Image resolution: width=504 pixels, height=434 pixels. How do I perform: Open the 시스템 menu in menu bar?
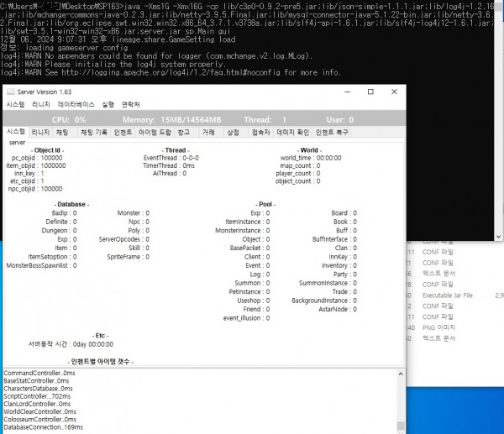click(x=15, y=104)
